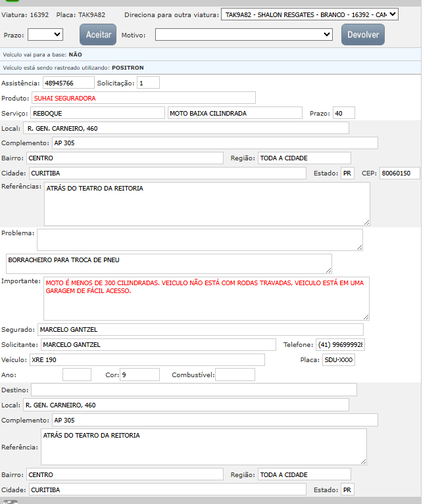
Task: Select the Estado field beside CEP
Action: (x=347, y=173)
